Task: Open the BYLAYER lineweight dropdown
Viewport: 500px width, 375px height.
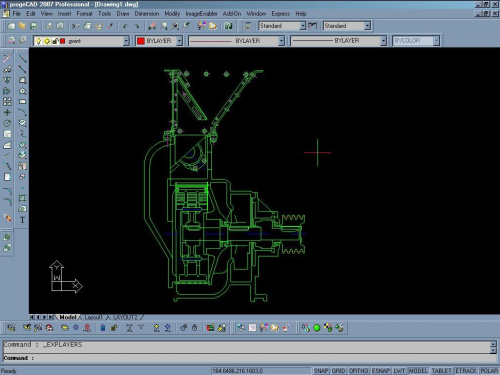Action: point(338,41)
